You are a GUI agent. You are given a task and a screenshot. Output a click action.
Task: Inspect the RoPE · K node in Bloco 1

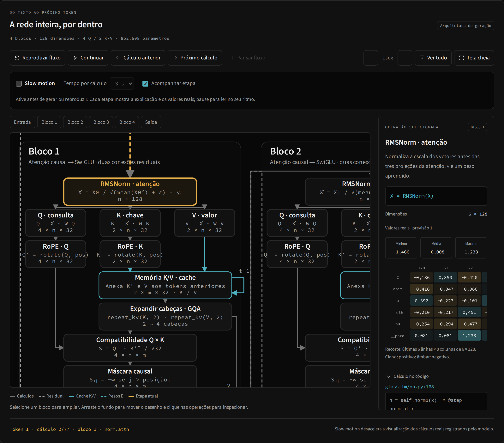point(130,254)
